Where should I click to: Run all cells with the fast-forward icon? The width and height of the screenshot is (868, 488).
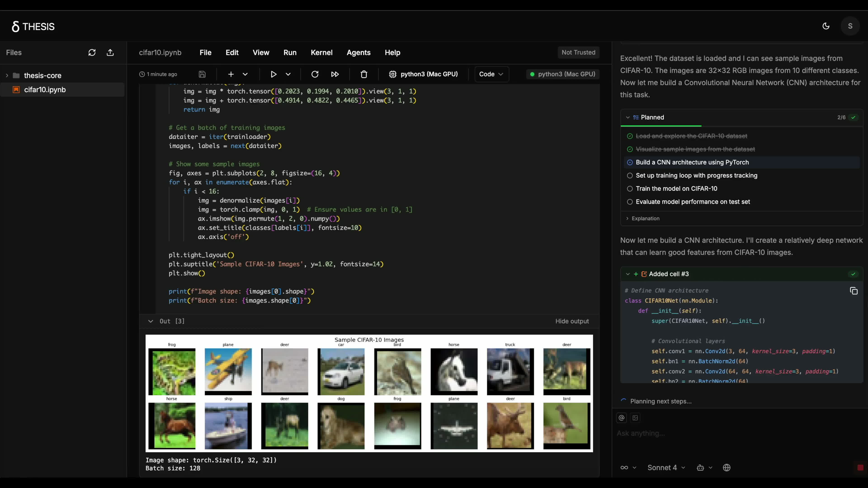[335, 74]
